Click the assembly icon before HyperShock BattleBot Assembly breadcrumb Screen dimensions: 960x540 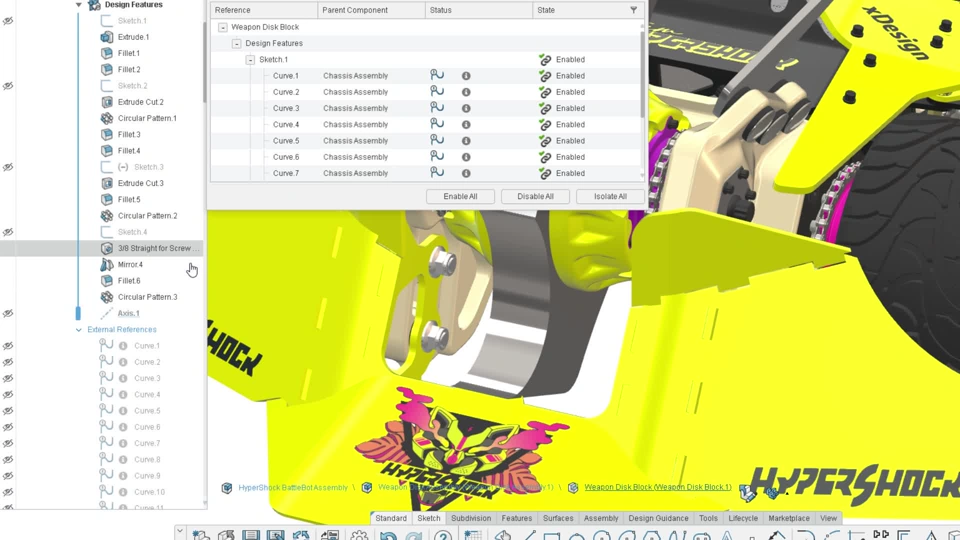pos(227,488)
